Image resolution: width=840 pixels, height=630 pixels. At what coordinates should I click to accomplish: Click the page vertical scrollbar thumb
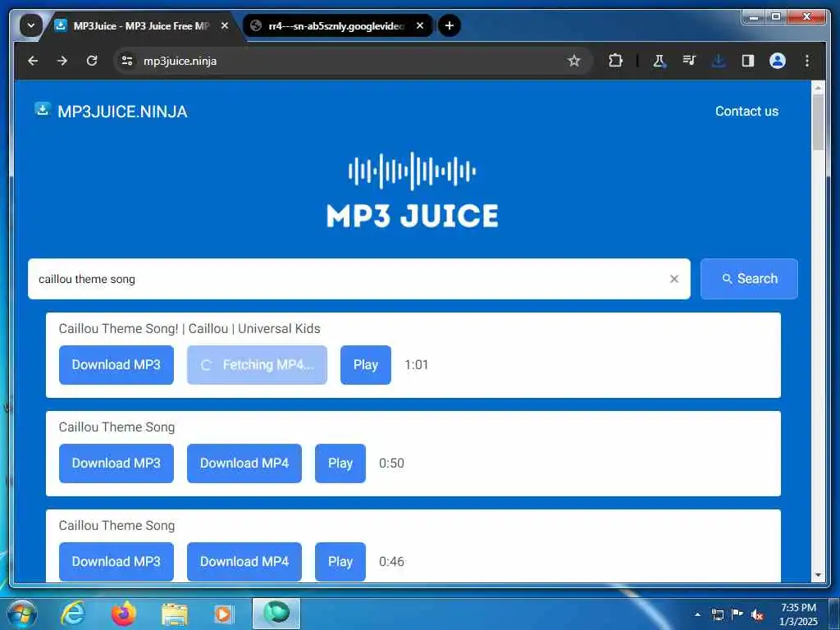(818, 122)
